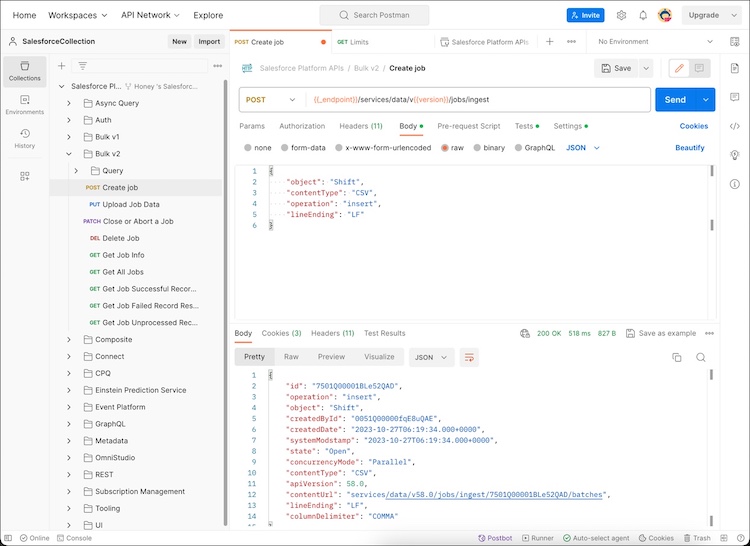
Task: Click the collections sidebar vertical scrollbar
Action: tap(225, 301)
